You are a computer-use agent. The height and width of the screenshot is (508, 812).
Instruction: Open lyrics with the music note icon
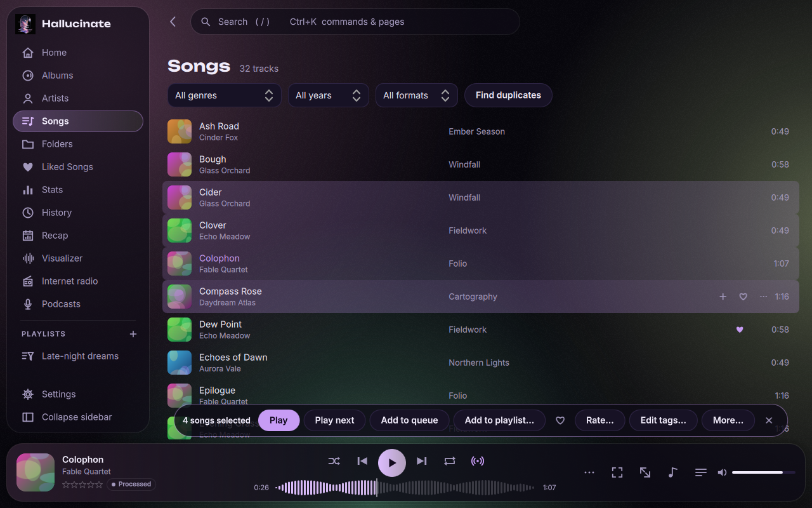point(673,472)
